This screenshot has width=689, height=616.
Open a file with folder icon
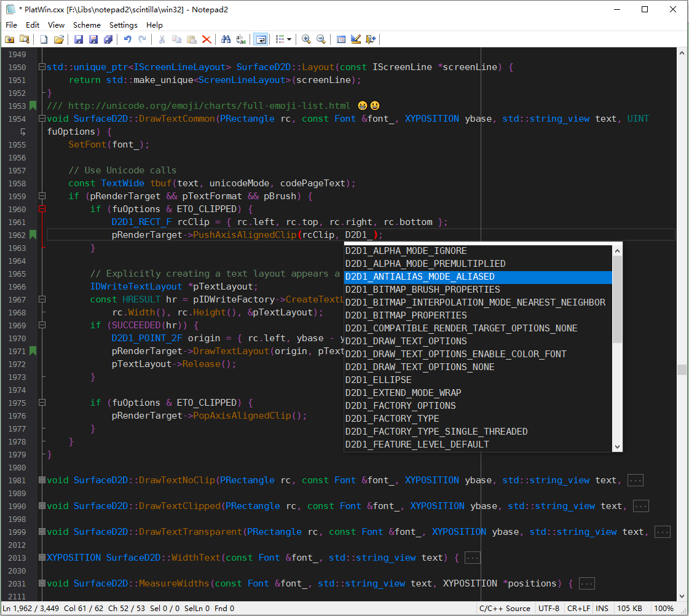click(x=59, y=39)
